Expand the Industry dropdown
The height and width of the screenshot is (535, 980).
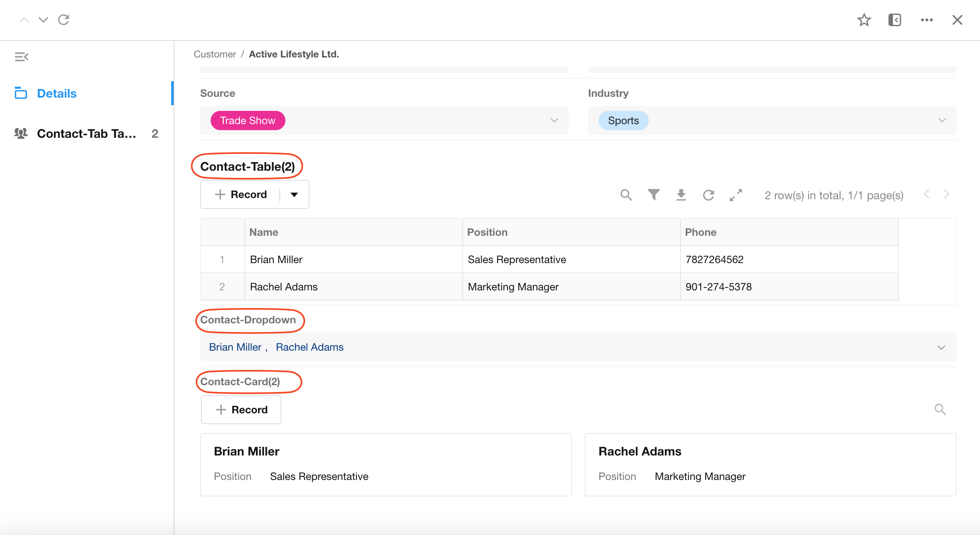[x=942, y=120]
